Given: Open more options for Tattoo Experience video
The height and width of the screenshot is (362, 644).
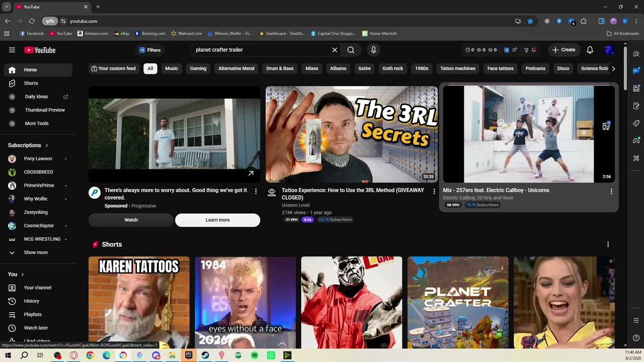Looking at the screenshot, I should (x=434, y=192).
